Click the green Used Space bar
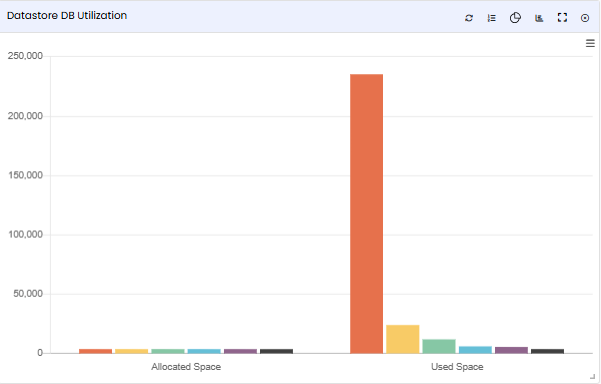This screenshot has width=601, height=384. [439, 346]
